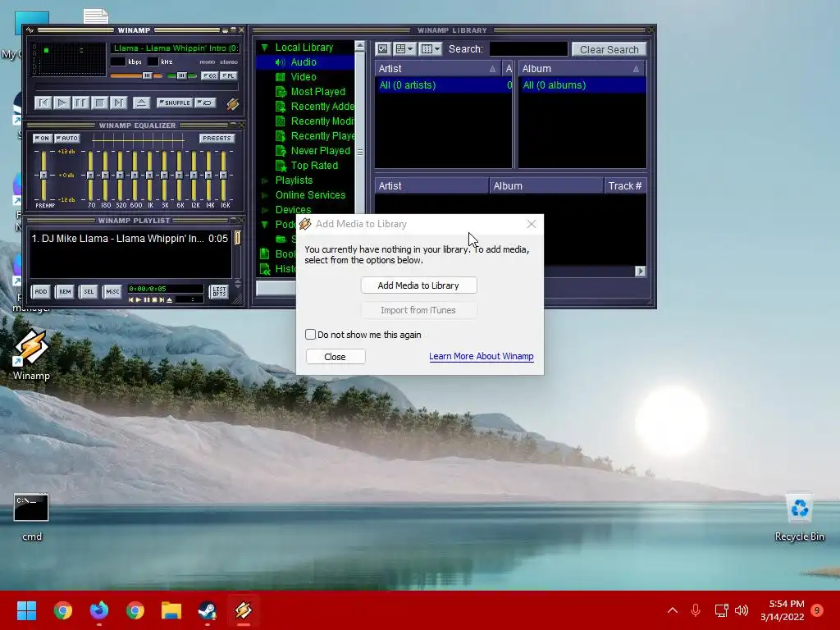
Task: Enable equalizer AUTO mode
Action: coord(67,138)
